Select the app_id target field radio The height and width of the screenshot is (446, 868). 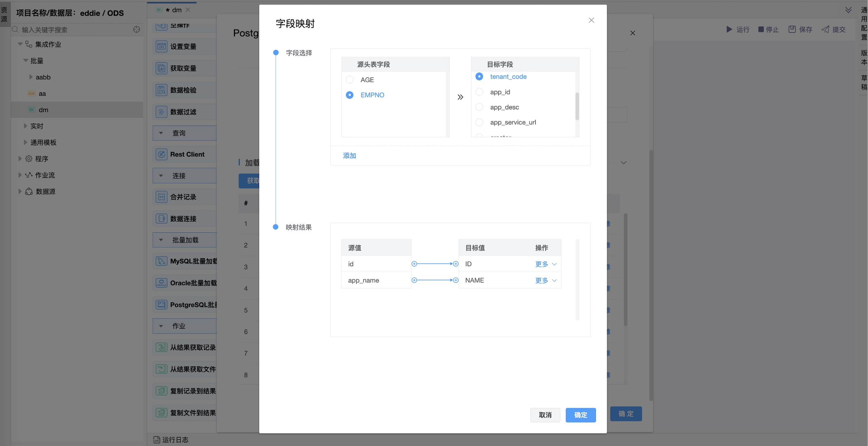[479, 92]
